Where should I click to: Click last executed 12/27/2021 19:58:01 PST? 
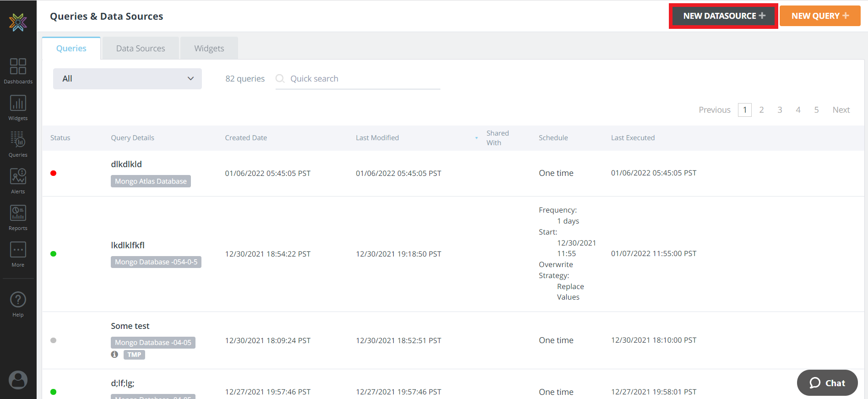(654, 392)
